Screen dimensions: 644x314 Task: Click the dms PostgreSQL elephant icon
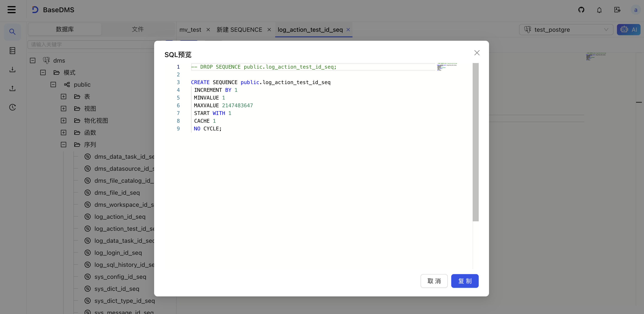[x=46, y=60]
